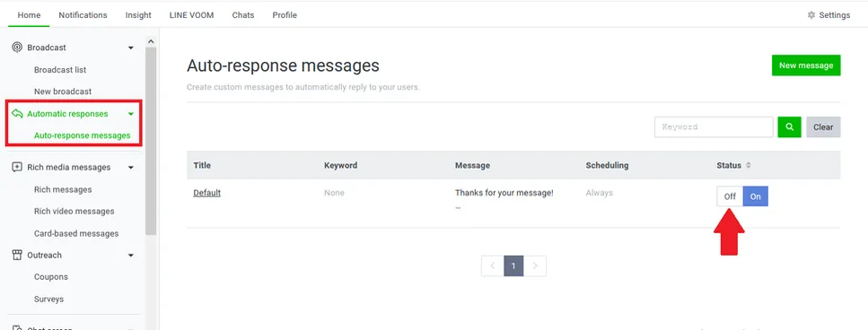This screenshot has height=330, width=868.
Task: Switch Default message status to Off
Action: pos(730,196)
